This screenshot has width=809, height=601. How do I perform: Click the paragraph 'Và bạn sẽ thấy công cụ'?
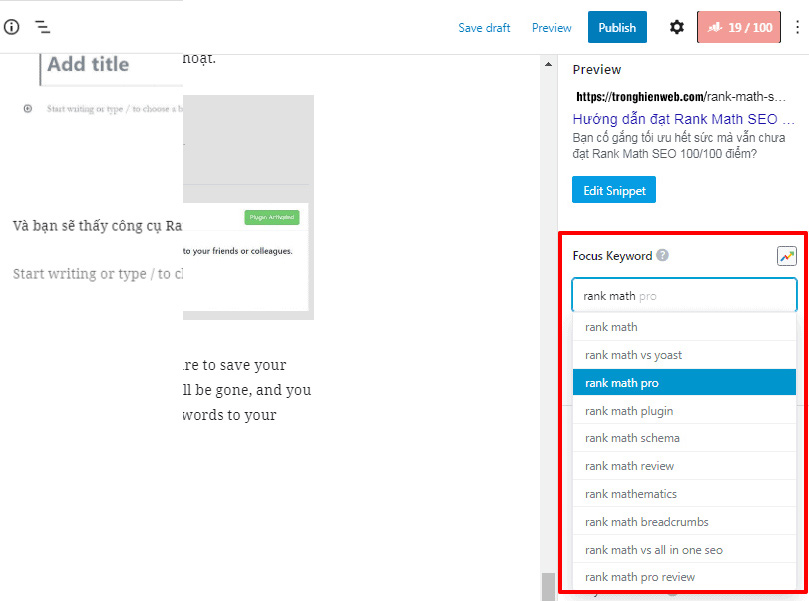(98, 225)
